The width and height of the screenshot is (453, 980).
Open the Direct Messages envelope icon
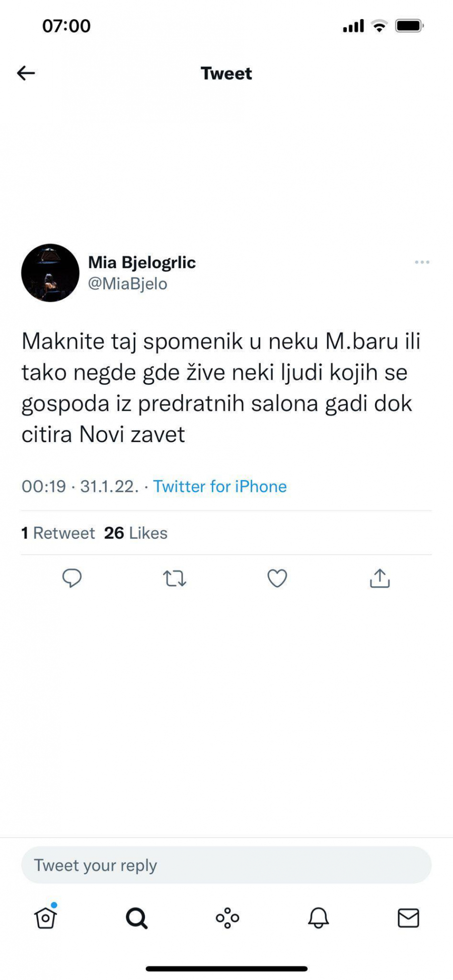pyautogui.click(x=408, y=918)
